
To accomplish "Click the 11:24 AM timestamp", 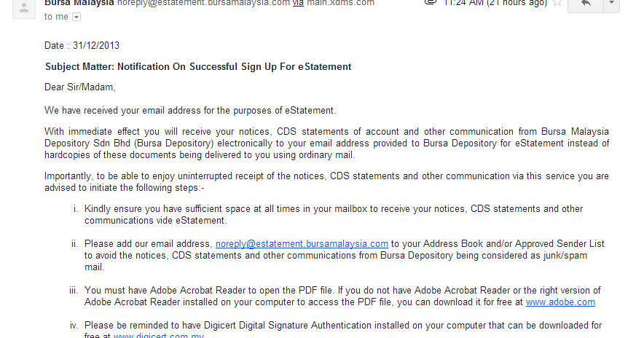I will (495, 4).
